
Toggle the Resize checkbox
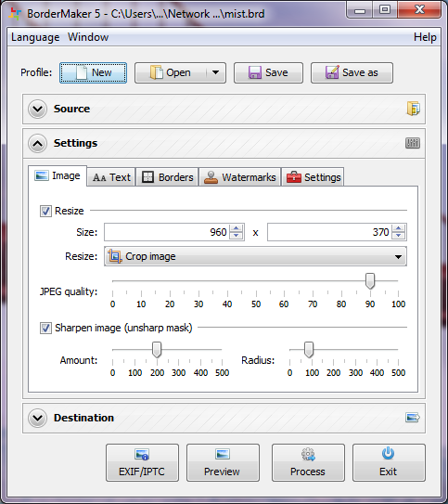pyautogui.click(x=45, y=212)
